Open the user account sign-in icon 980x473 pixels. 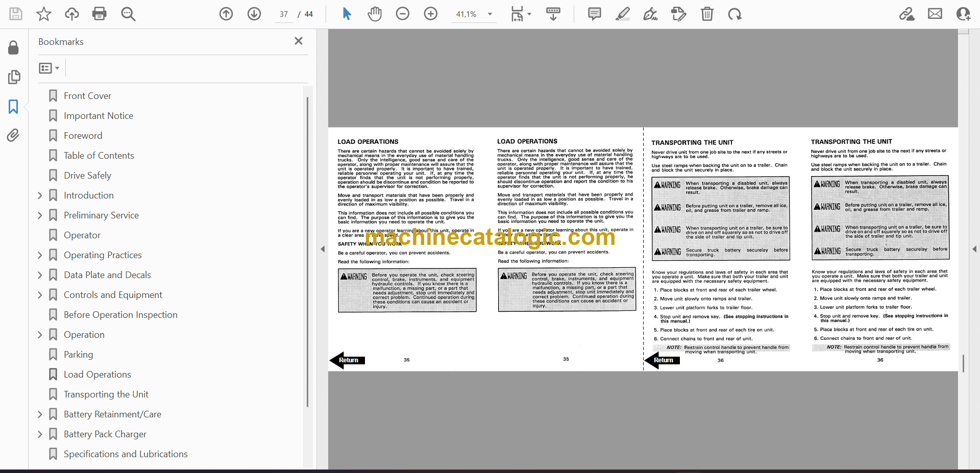tap(963, 14)
